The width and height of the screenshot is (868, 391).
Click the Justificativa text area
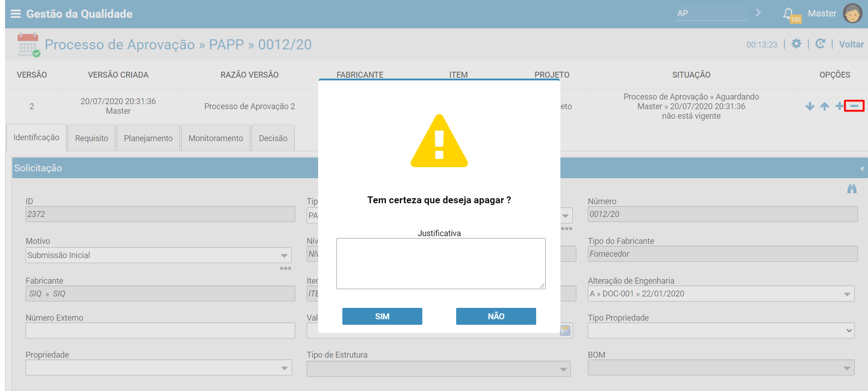coord(441,264)
